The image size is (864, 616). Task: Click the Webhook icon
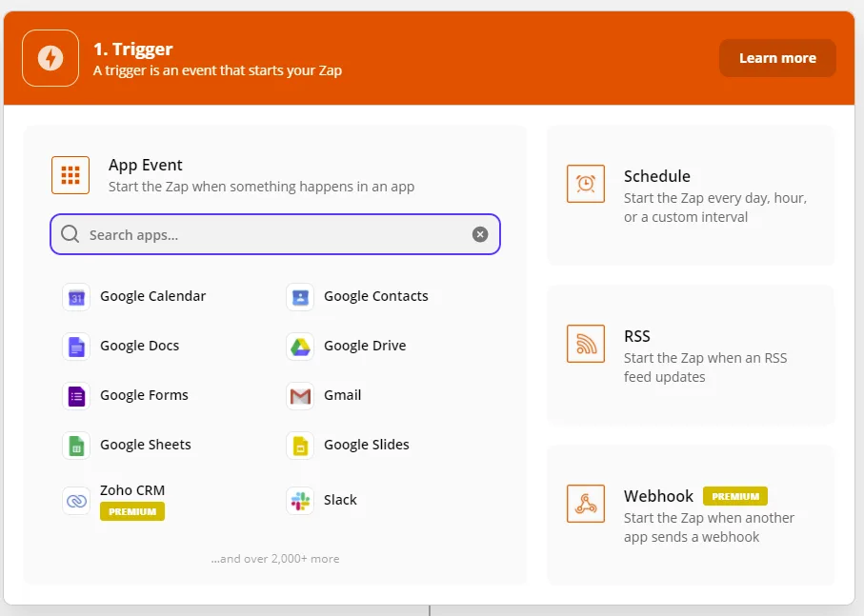586,504
